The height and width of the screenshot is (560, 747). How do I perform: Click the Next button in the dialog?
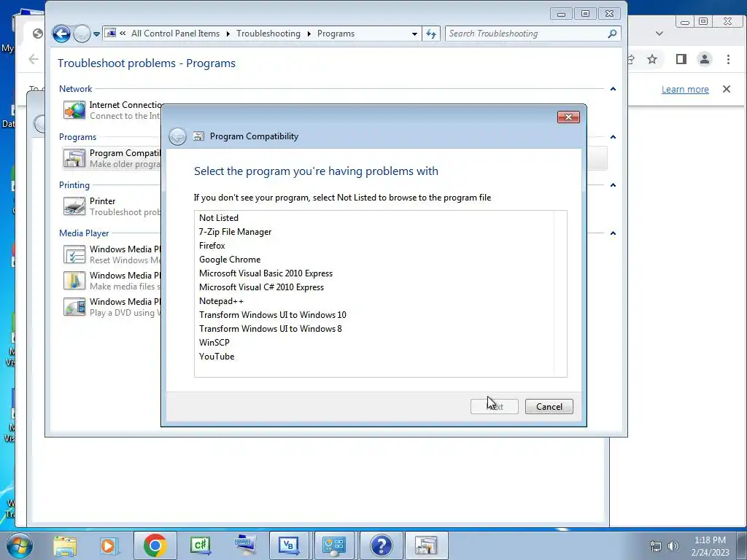(x=494, y=406)
